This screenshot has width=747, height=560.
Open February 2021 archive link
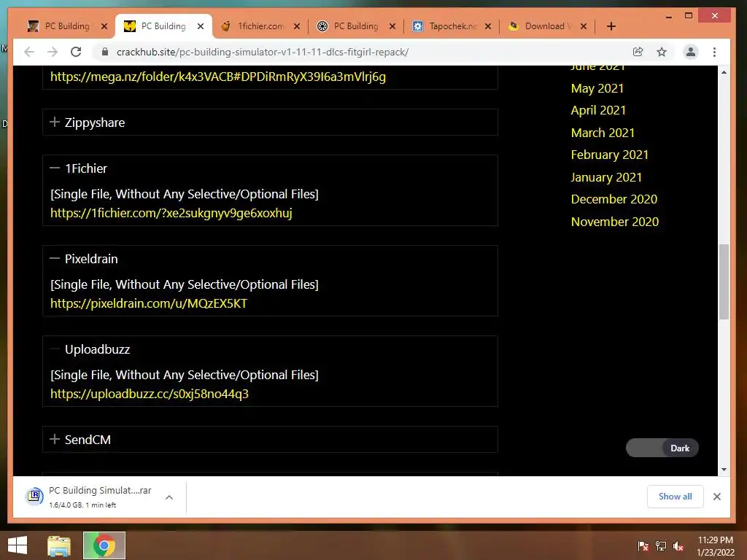pos(609,155)
